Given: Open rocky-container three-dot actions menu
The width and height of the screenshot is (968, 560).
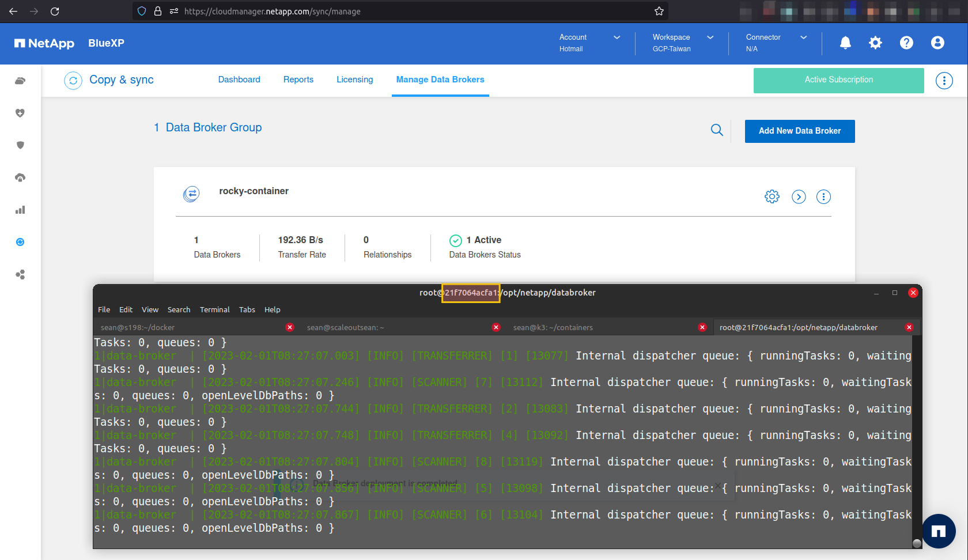Looking at the screenshot, I should [824, 196].
